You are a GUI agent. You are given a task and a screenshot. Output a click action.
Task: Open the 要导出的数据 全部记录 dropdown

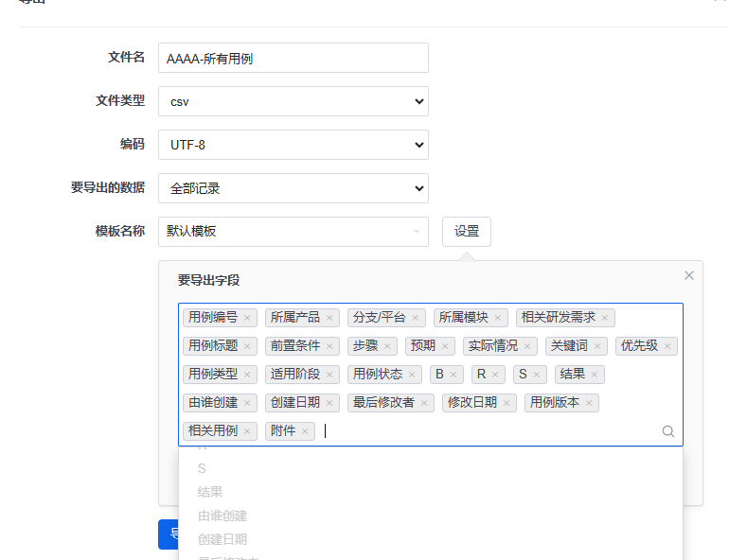(x=293, y=188)
